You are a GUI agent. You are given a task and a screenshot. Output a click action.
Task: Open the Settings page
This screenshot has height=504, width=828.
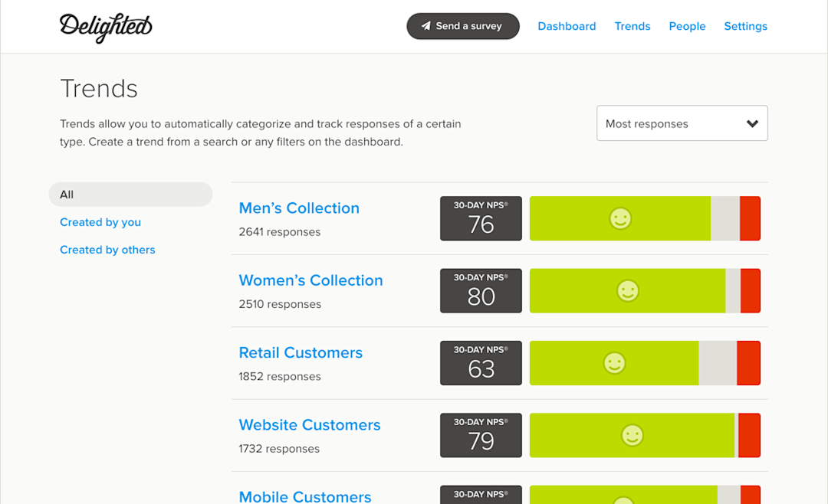pos(746,26)
